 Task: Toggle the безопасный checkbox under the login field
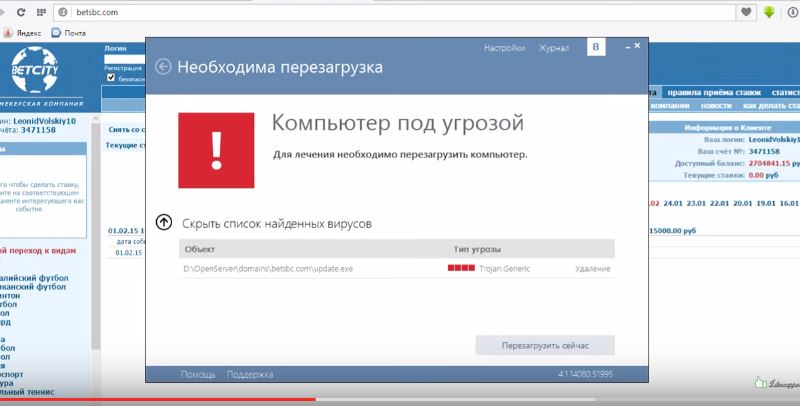111,78
